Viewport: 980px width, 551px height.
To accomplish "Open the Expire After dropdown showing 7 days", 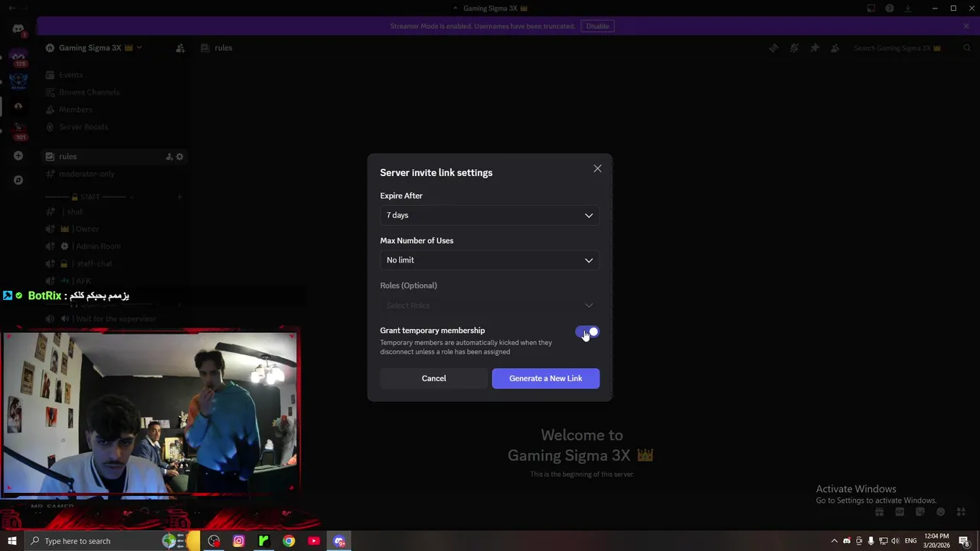I will pyautogui.click(x=490, y=215).
